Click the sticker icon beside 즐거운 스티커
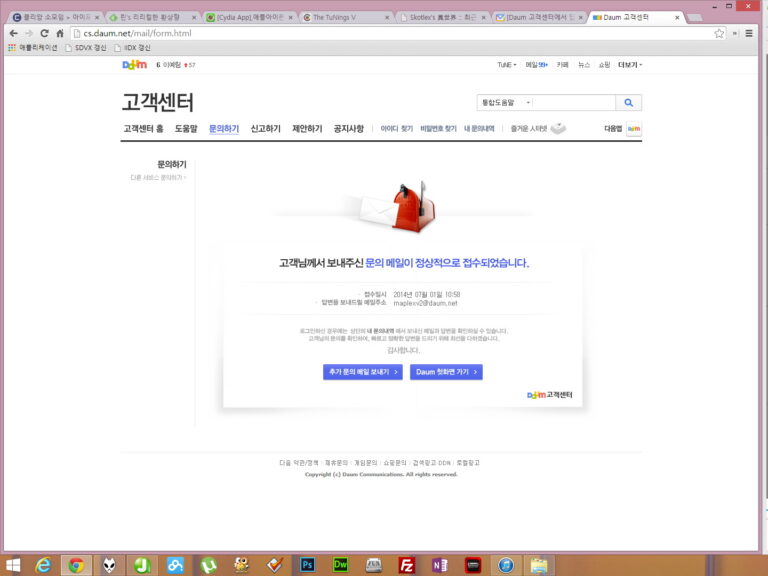The width and height of the screenshot is (768, 576). pyautogui.click(x=558, y=128)
